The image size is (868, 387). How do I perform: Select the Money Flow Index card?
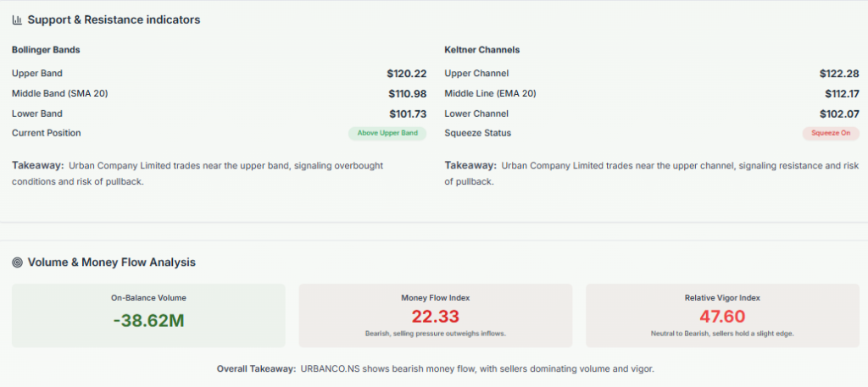pyautogui.click(x=435, y=315)
